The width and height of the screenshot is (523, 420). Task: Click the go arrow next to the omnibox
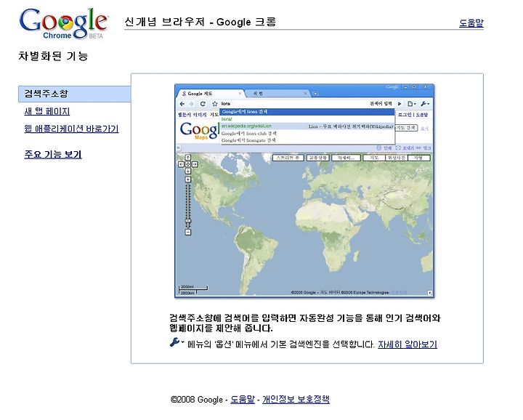pos(400,104)
